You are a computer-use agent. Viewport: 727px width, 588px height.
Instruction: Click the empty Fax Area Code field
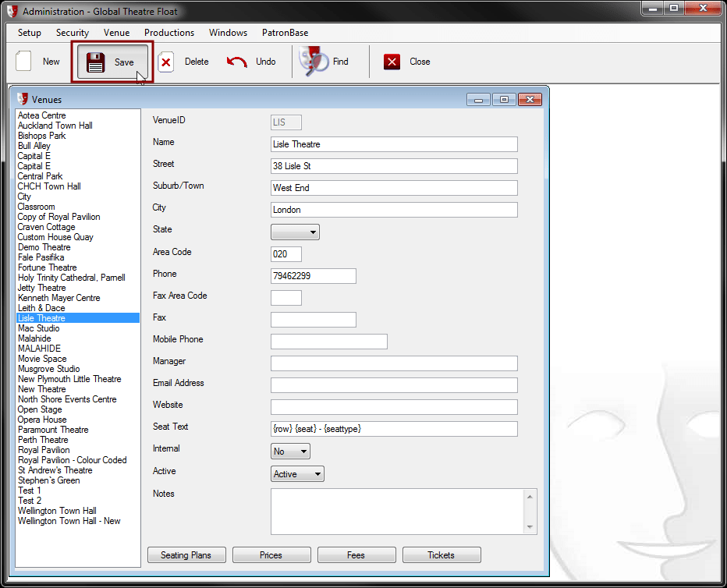click(286, 297)
